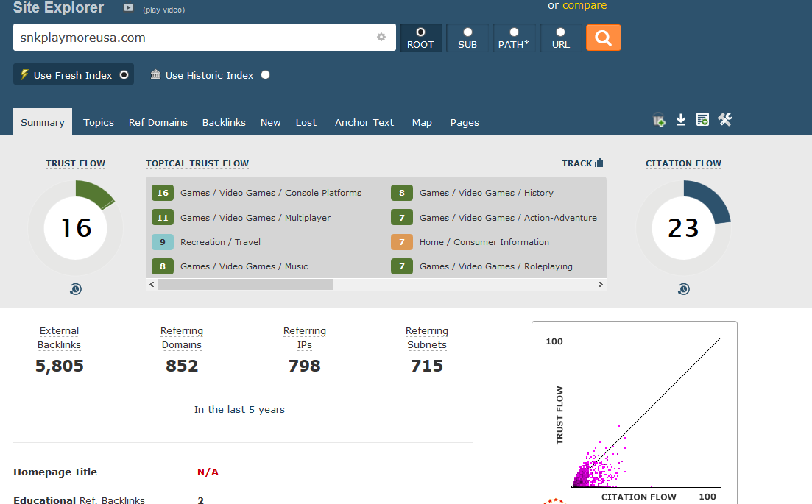Click the create report icon
This screenshot has height=504, width=812.
coord(702,120)
